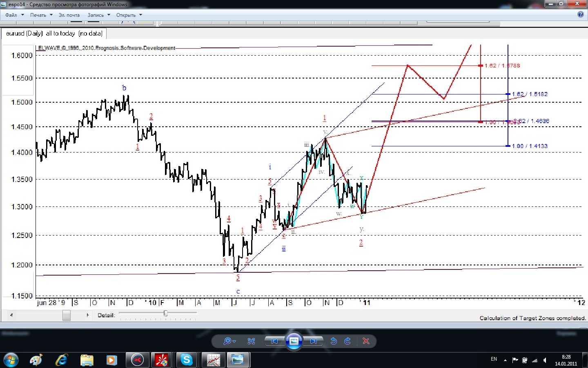Go to the previous photo

(274, 341)
